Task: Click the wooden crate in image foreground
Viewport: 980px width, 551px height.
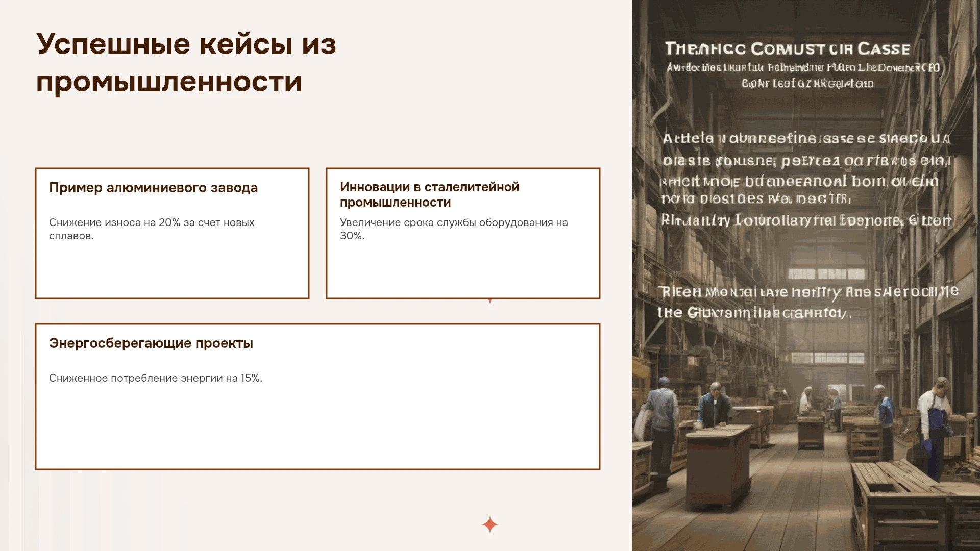Action: [898, 505]
